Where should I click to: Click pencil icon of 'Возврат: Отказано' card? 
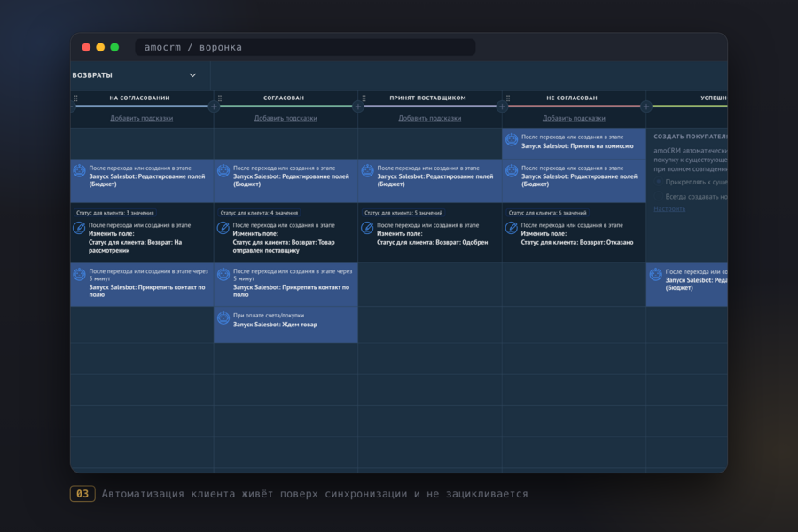tap(511, 228)
